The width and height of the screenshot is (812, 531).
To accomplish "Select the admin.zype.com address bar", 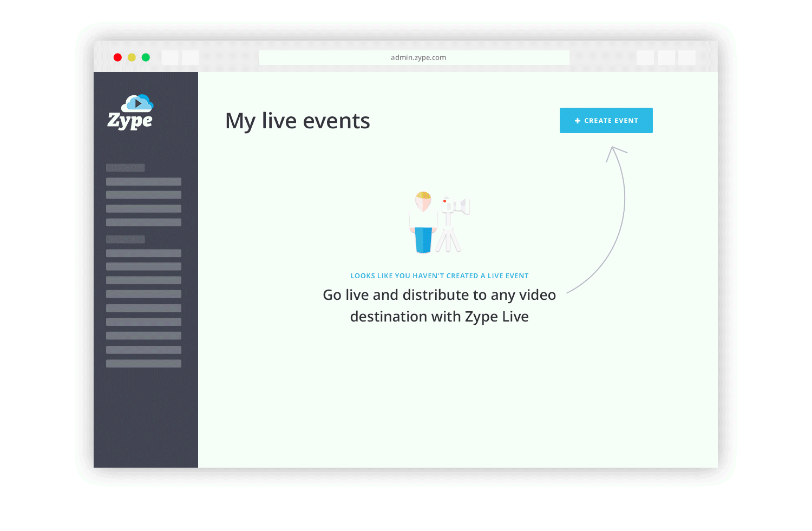I will (x=414, y=57).
